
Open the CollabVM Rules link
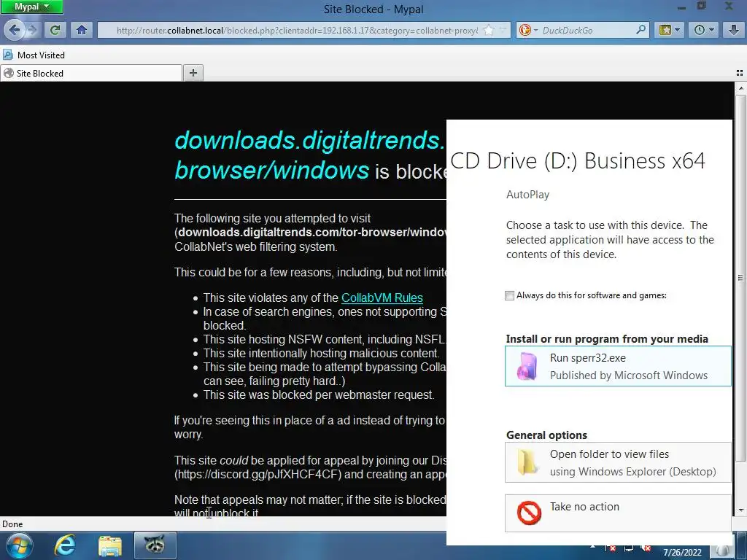[382, 297]
